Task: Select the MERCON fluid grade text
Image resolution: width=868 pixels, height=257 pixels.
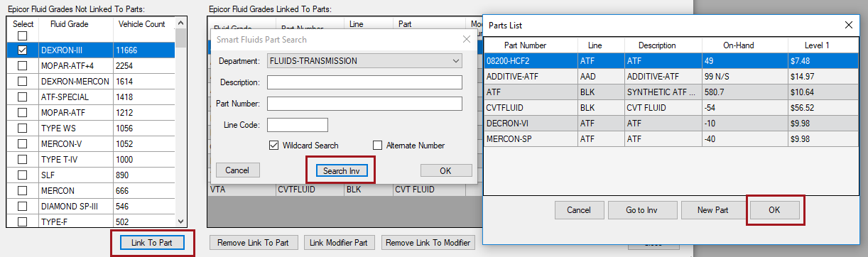Action: 56,191
